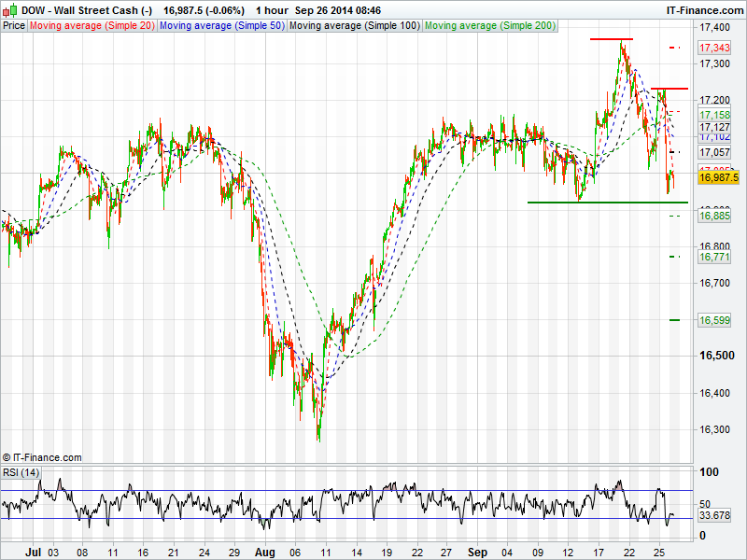This screenshot has height=560, width=747.
Task: Click the yellow 16,987.5 current price tag
Action: tap(718, 177)
